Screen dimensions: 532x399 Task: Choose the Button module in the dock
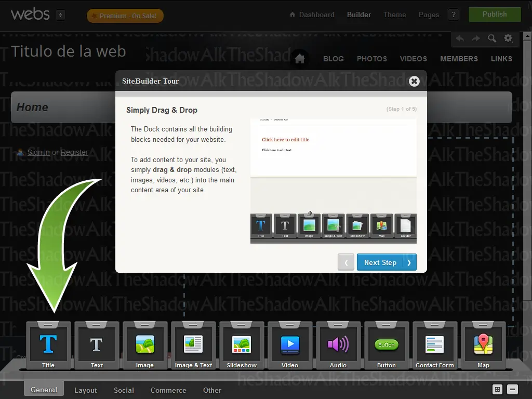(x=387, y=345)
